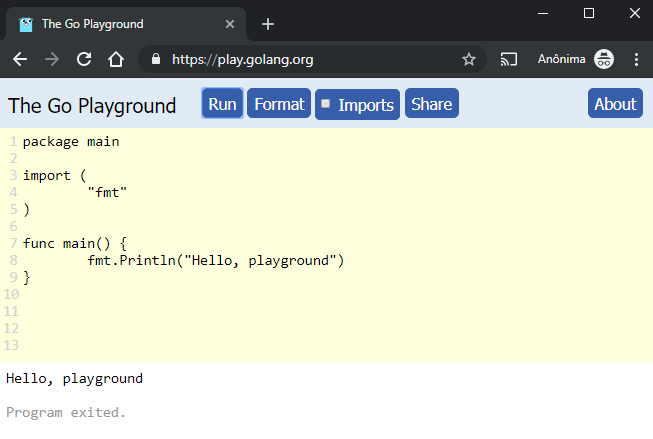Go to the home page icon
The width and height of the screenshot is (653, 439).
coord(116,59)
